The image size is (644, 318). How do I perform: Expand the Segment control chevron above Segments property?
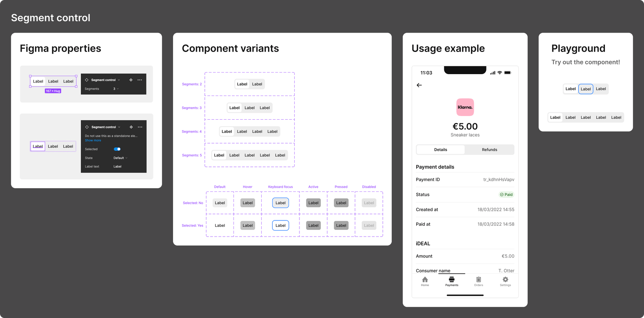[x=119, y=80]
